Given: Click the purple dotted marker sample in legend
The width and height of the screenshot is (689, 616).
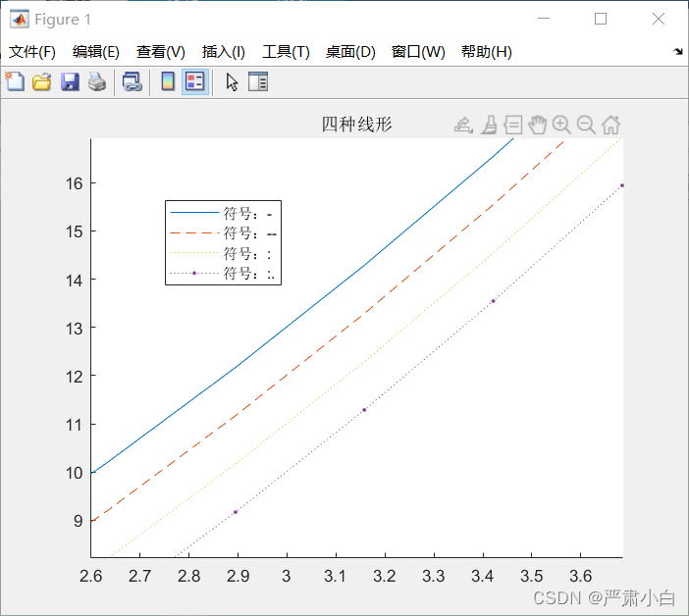Looking at the screenshot, I should coord(194,273).
